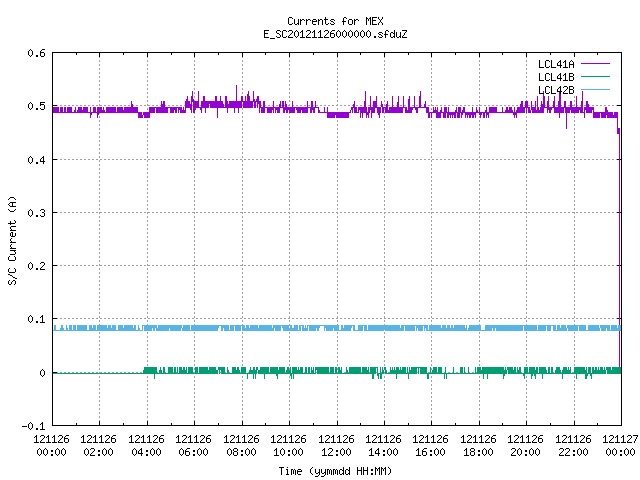
Task: Click the x-axis tick 121126 20:00
Action: pos(525,445)
